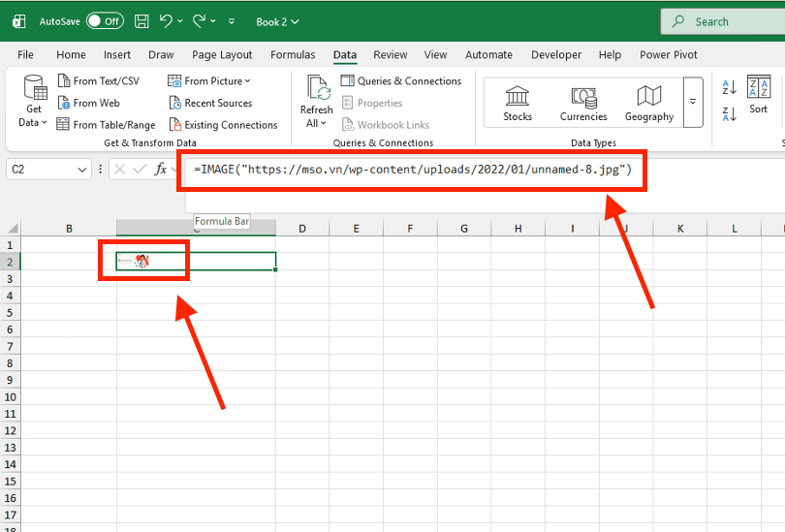Open the Redo history dropdown arrow

coord(213,21)
